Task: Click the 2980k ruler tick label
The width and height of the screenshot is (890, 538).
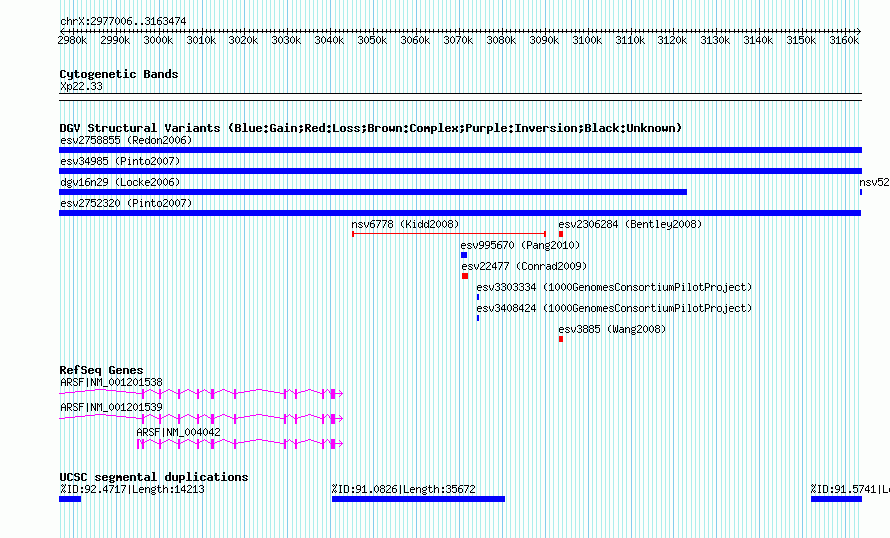Action: point(73,40)
